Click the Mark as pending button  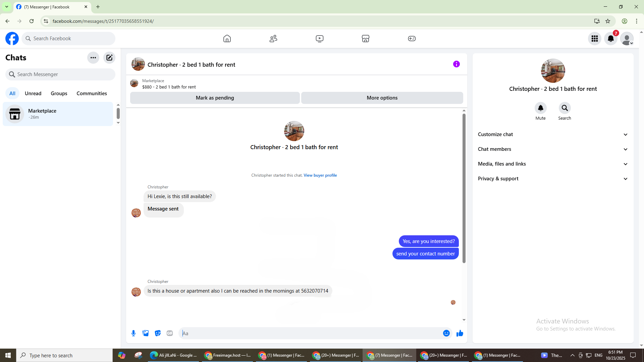pyautogui.click(x=215, y=98)
